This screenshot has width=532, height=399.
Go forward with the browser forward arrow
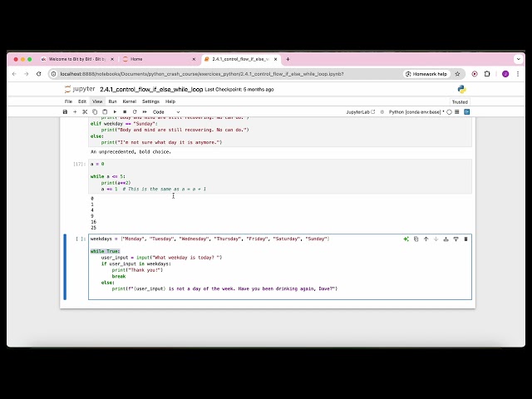(x=26, y=74)
